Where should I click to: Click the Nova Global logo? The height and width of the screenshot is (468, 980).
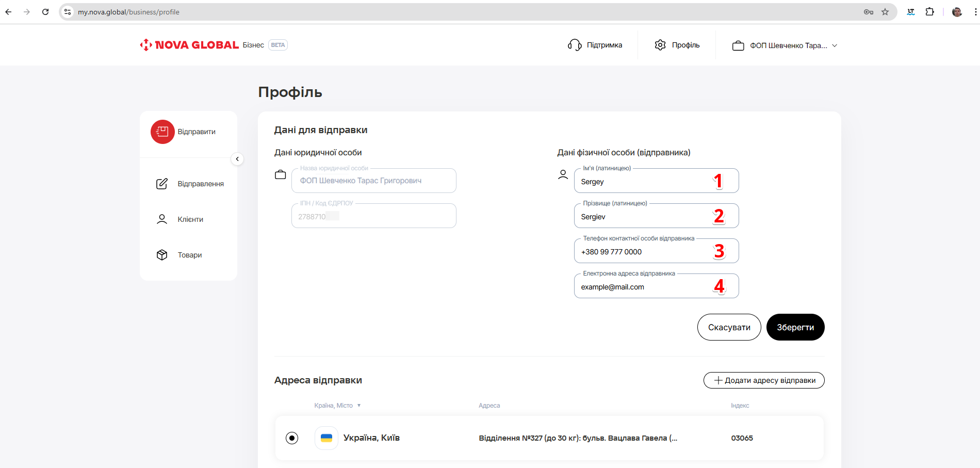(x=189, y=45)
